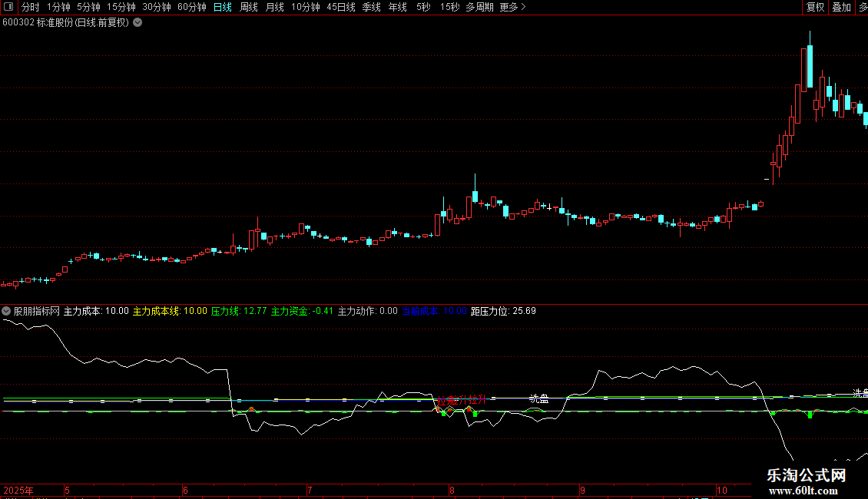The width and height of the screenshot is (868, 499).
Task: Switch to the 15秒 period
Action: pos(449,7)
